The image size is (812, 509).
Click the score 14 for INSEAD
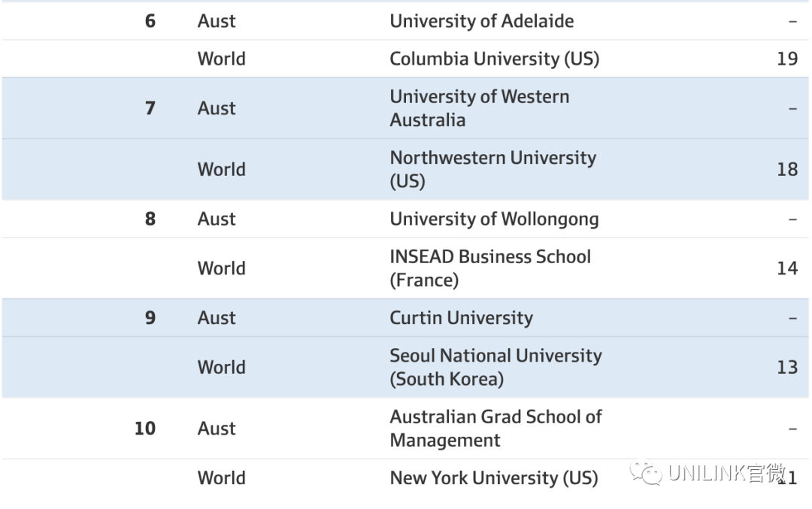pos(787,268)
